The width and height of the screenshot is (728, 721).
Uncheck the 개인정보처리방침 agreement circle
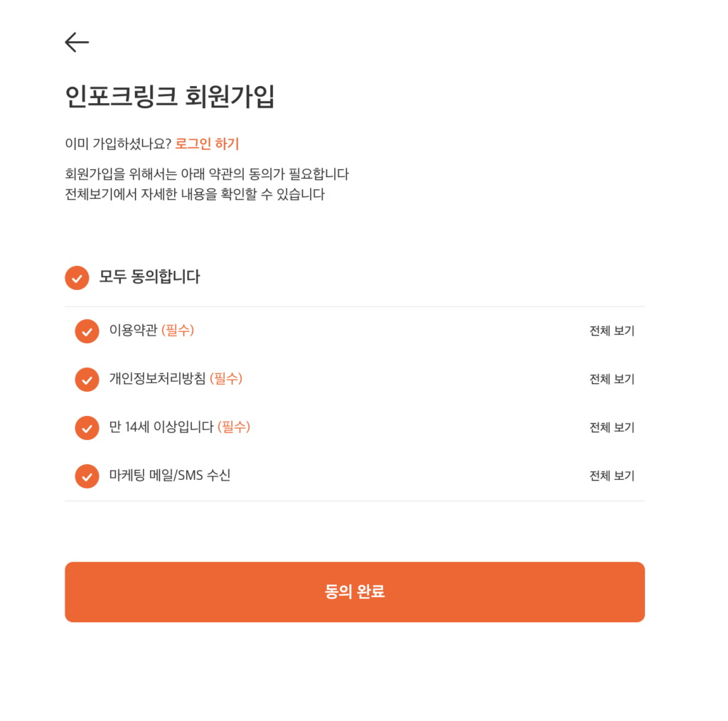[x=87, y=380]
